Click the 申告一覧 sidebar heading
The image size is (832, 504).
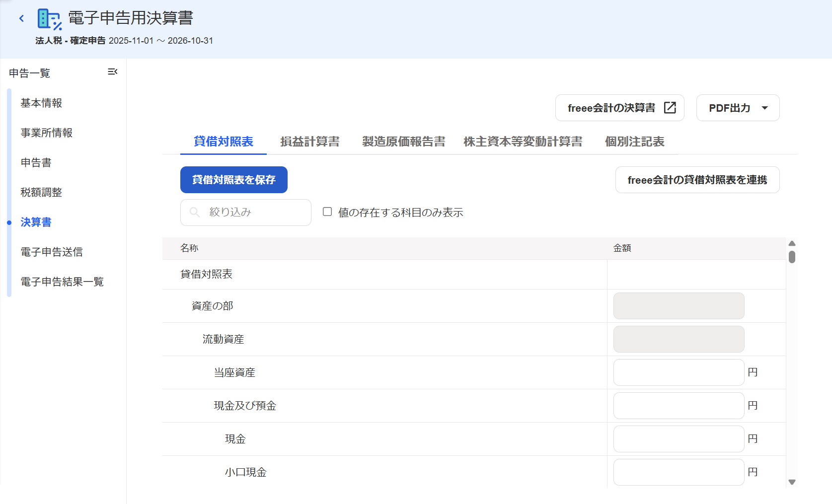[30, 73]
